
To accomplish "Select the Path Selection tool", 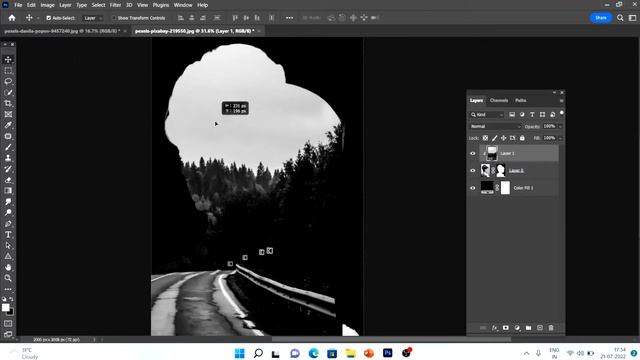I will (8, 245).
